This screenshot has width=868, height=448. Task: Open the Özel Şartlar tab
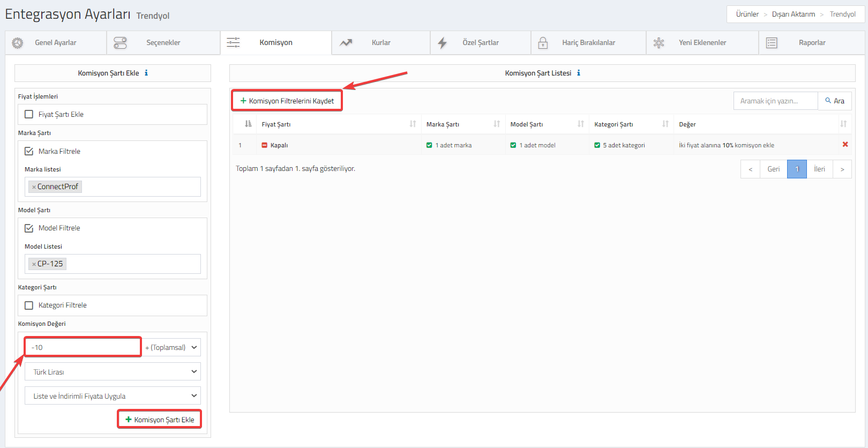tap(481, 43)
